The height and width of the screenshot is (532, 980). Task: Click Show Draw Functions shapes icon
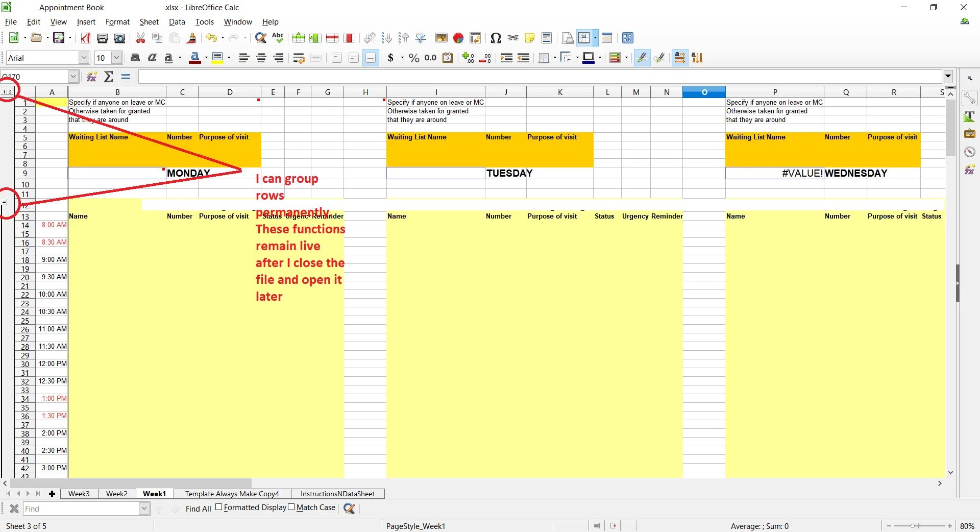coord(628,38)
